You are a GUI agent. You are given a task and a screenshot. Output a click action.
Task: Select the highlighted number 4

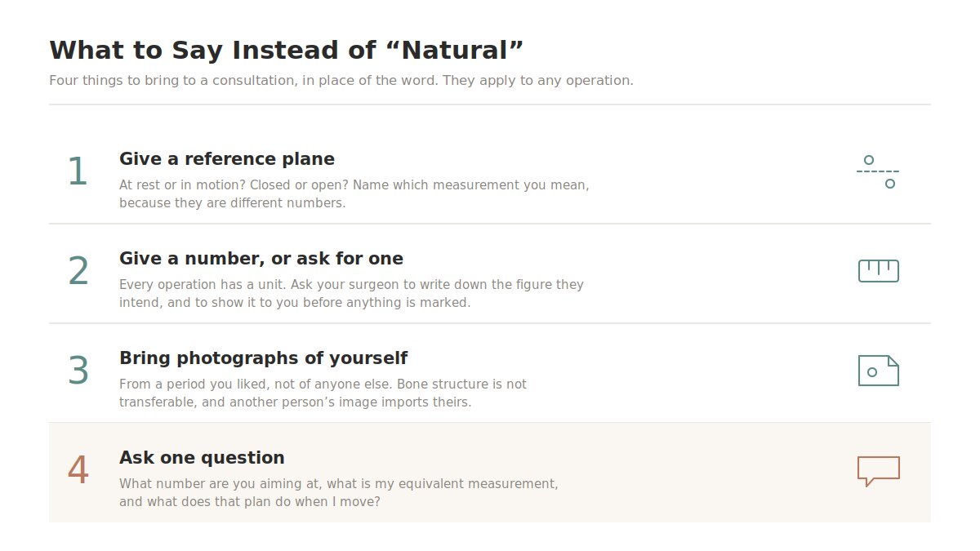78,471
